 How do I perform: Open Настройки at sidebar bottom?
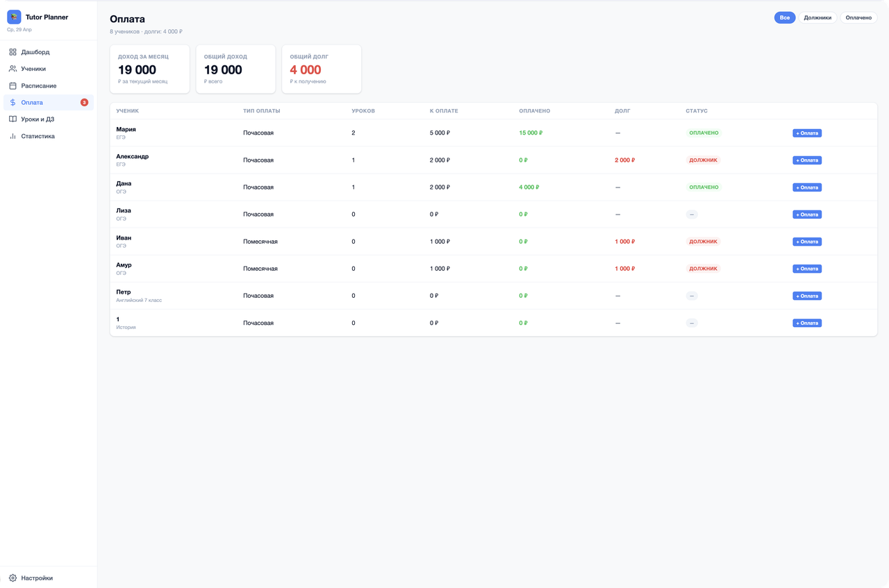click(x=49, y=578)
